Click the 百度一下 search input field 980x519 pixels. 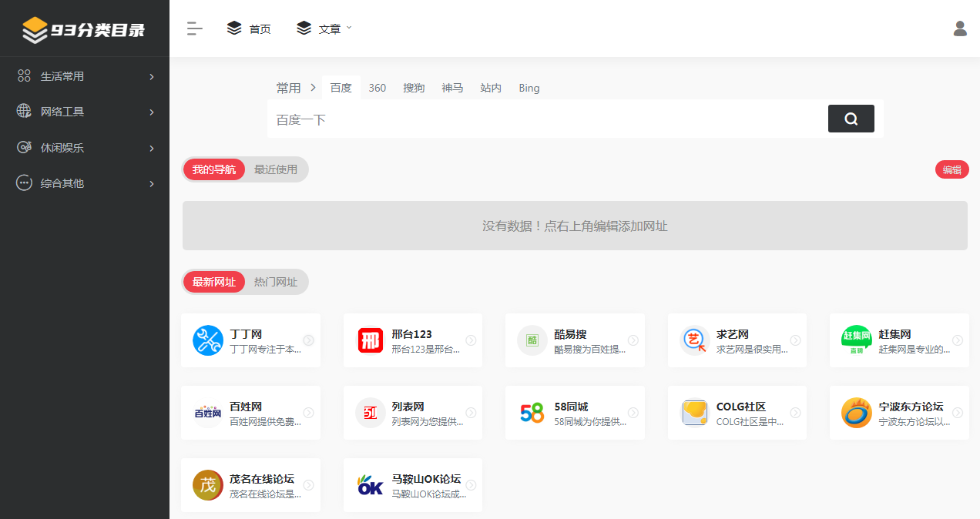tap(548, 119)
